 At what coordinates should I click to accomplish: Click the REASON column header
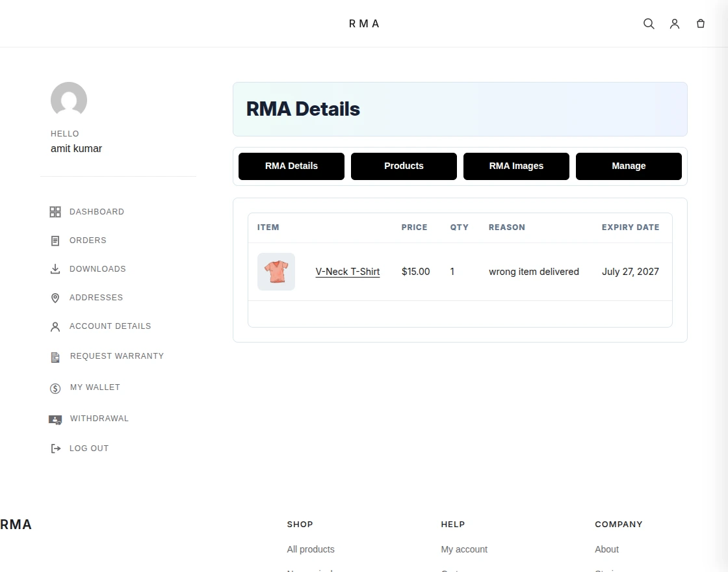[x=507, y=227]
